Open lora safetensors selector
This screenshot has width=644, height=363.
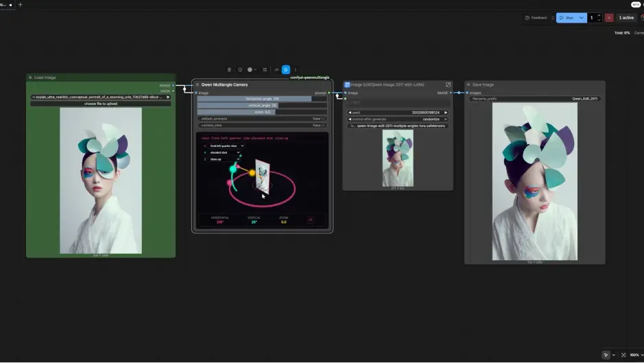tap(398, 126)
